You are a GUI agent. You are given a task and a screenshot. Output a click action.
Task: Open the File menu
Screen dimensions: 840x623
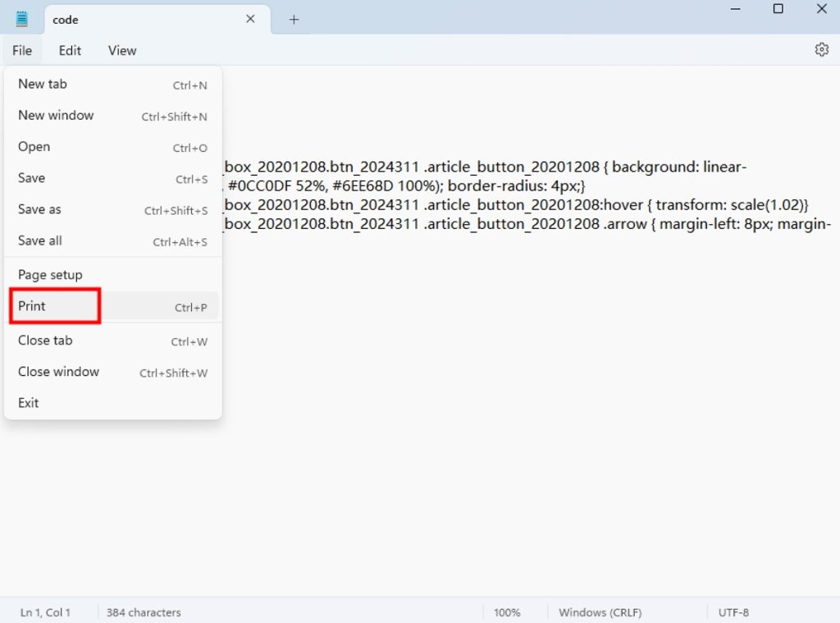tap(21, 50)
